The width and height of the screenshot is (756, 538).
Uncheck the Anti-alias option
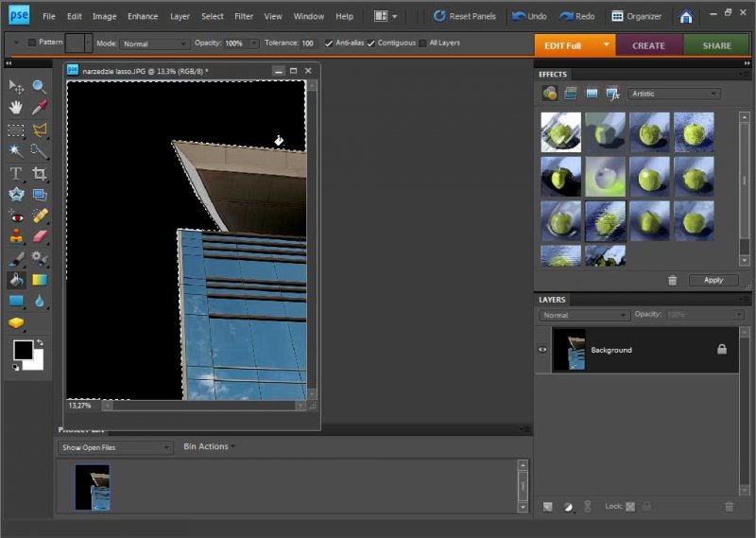329,43
